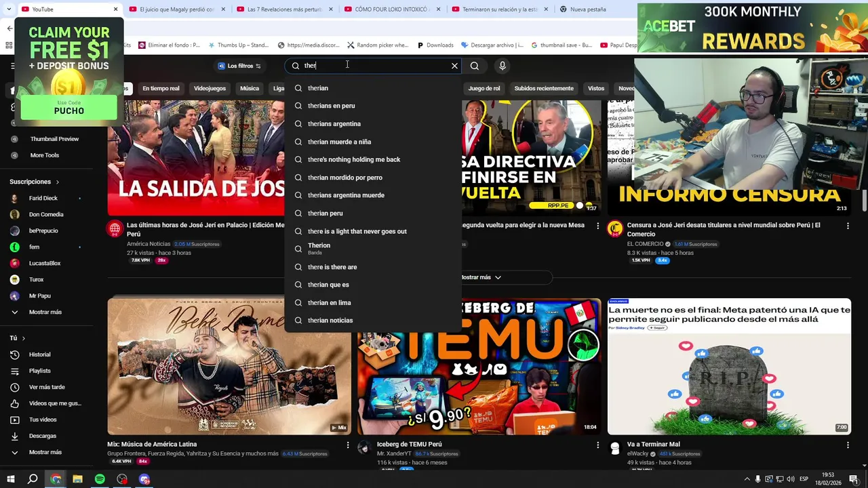Image resolution: width=868 pixels, height=488 pixels.
Task: Pick the 'therian en lima' suggestion
Action: [373, 303]
